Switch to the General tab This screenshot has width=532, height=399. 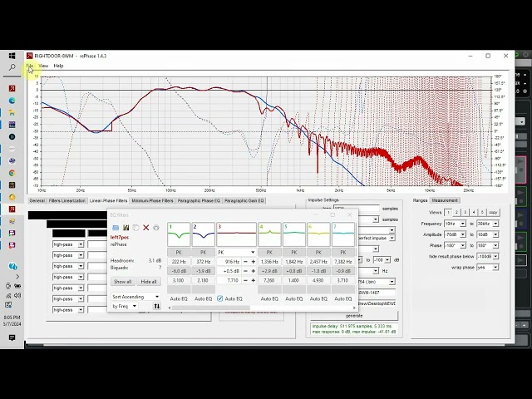click(37, 200)
